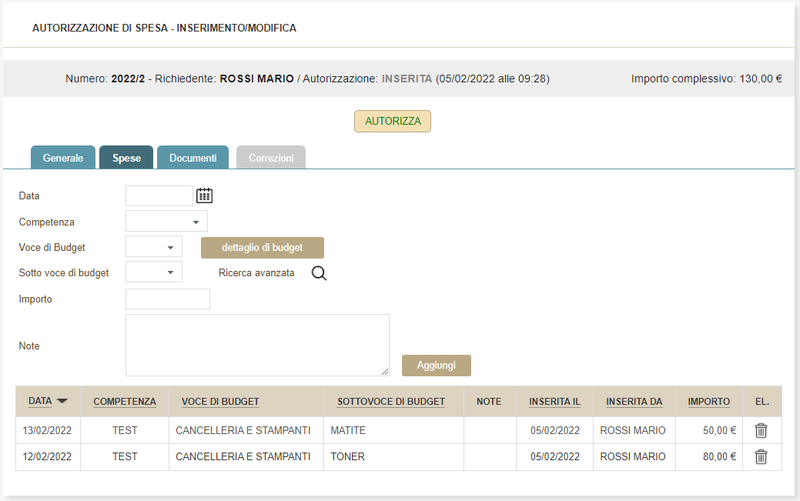Open the Correzioni tab
This screenshot has height=501, width=800.
point(271,158)
